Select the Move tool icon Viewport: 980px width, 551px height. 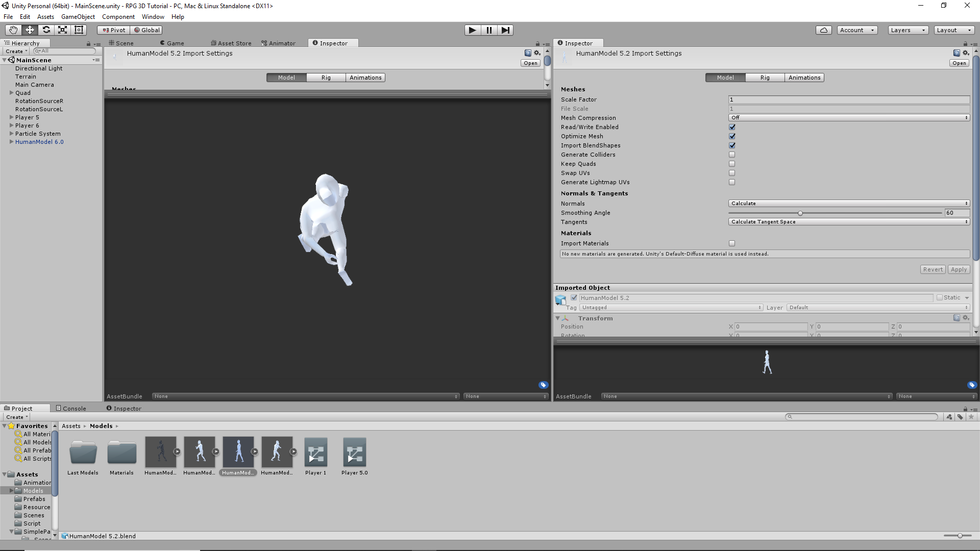coord(30,30)
